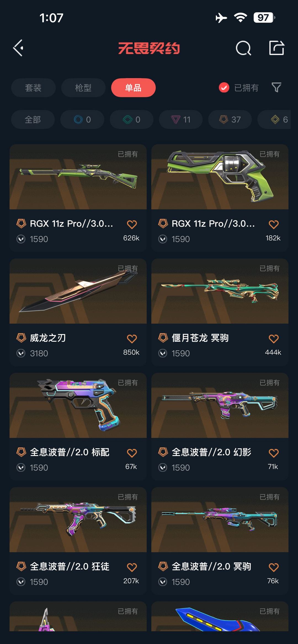Filter by blue circle tier showing 0
Image resolution: width=298 pixels, height=644 pixels.
point(82,119)
